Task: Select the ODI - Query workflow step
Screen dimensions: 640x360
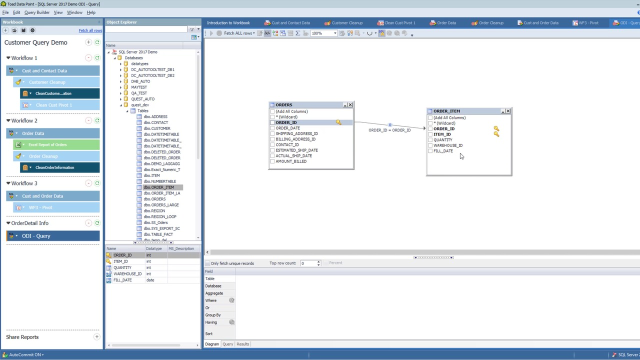Action: click(x=53, y=236)
